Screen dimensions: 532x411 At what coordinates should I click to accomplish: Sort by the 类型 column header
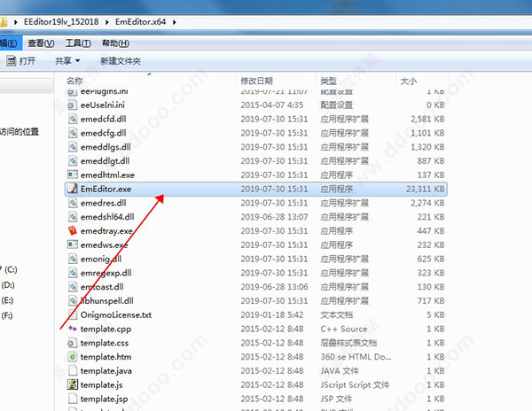click(x=328, y=81)
